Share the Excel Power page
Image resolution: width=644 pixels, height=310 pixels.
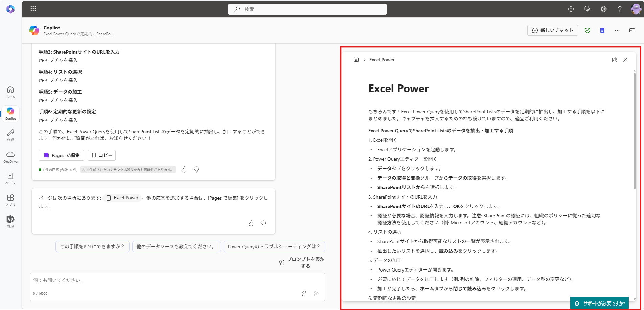pos(615,60)
